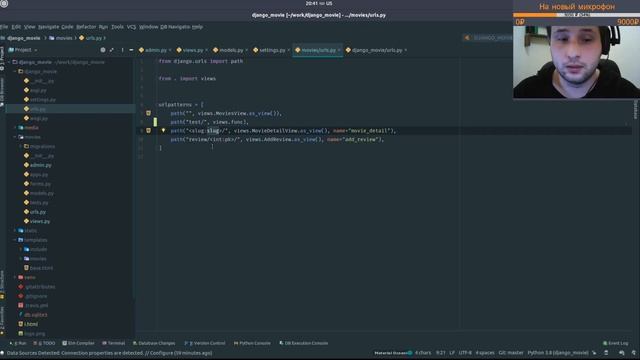Open settings.py in the project tree
The height and width of the screenshot is (360, 640).
click(x=40, y=100)
